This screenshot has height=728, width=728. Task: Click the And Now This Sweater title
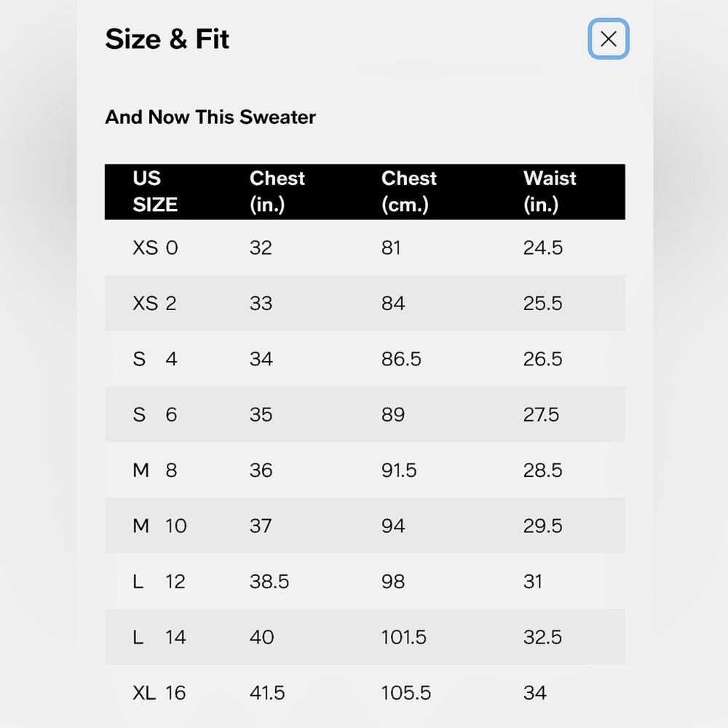pyautogui.click(x=210, y=117)
